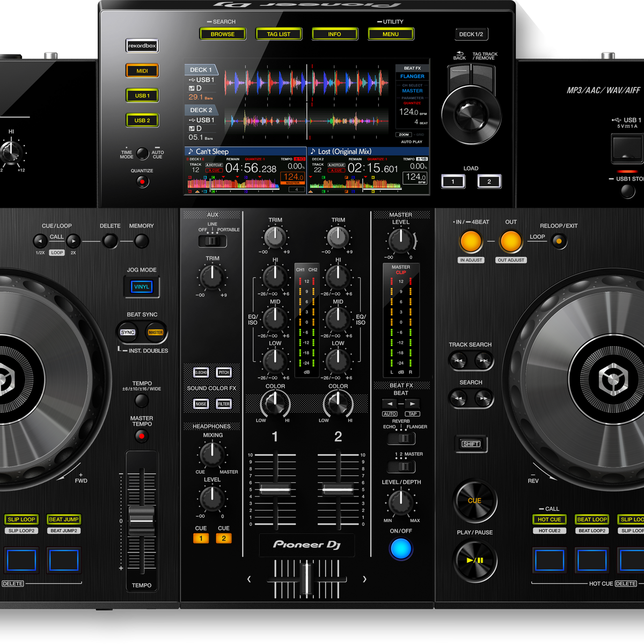The height and width of the screenshot is (644, 644).
Task: Switch decks with DECK1/2 button
Action: tap(471, 34)
